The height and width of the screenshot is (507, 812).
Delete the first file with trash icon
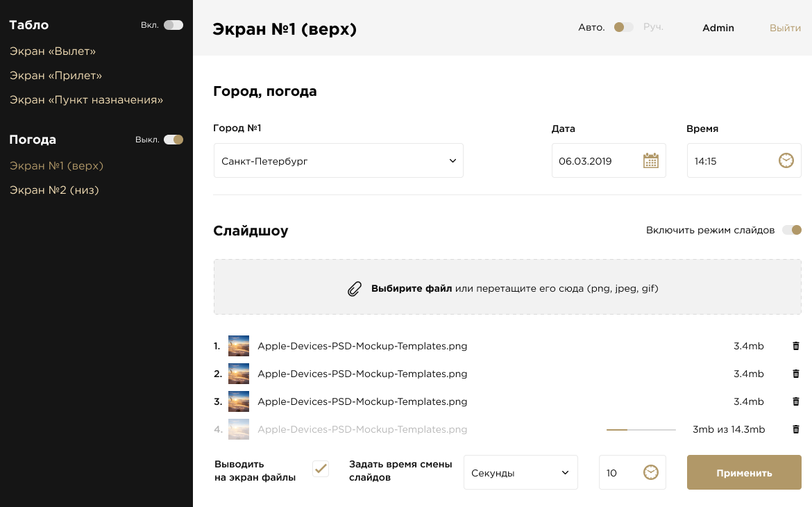(x=796, y=346)
